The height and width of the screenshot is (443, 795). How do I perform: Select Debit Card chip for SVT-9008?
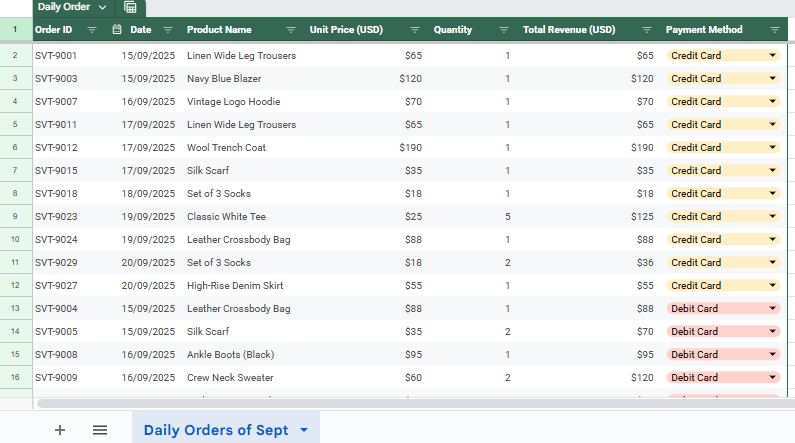723,354
